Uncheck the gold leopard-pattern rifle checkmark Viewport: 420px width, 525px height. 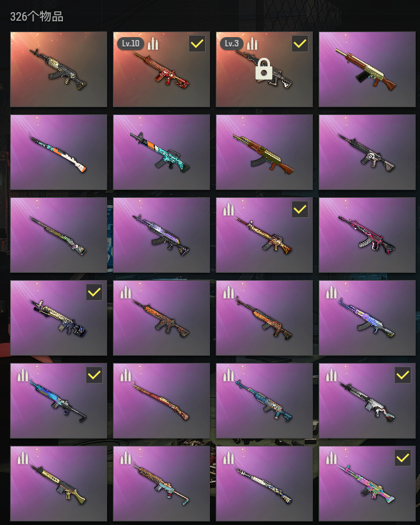[x=300, y=209]
